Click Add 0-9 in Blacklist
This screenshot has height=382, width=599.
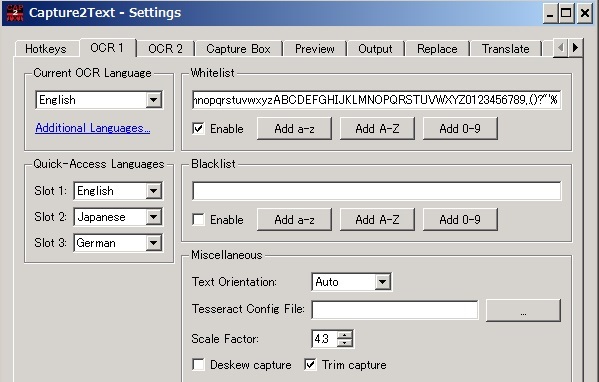[x=460, y=220]
